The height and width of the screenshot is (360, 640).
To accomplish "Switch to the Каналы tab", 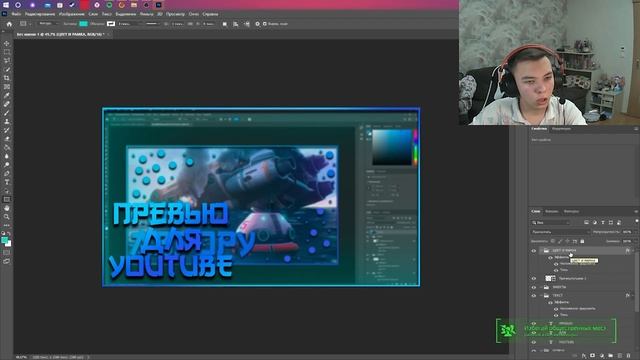I will click(551, 211).
